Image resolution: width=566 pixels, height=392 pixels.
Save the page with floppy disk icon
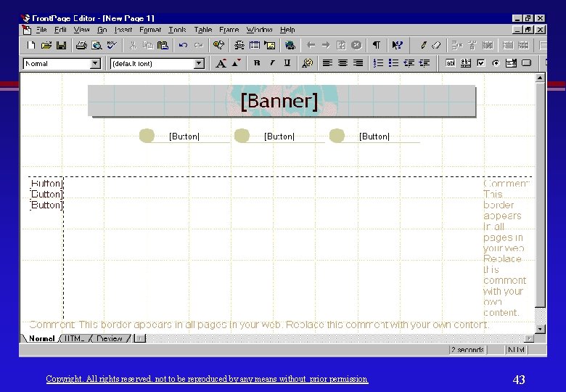coord(62,45)
